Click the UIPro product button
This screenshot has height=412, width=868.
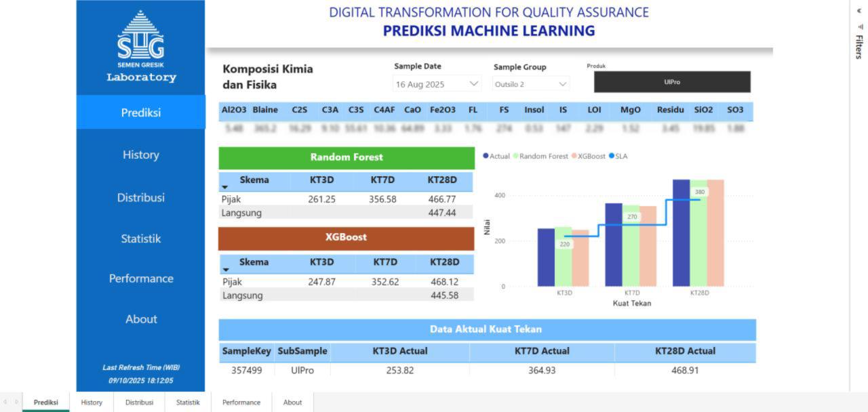tap(672, 82)
